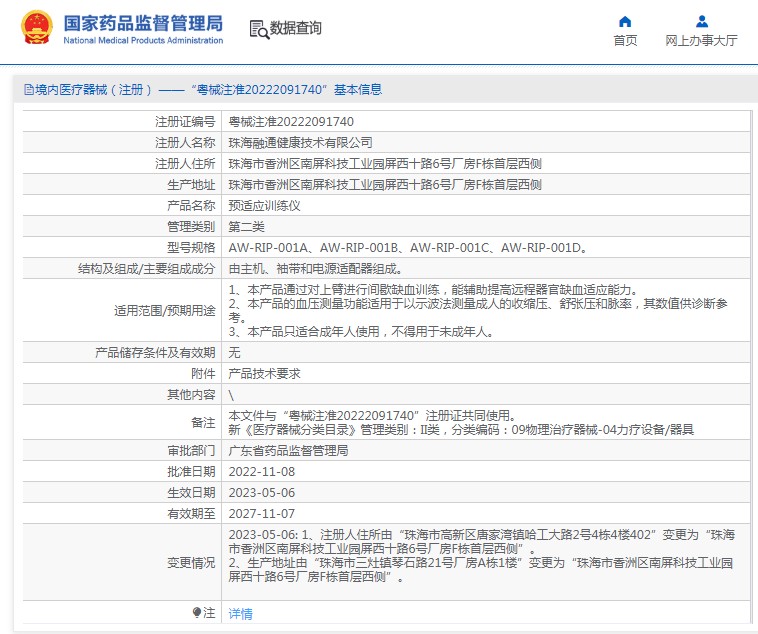
Task: Click effective date 2023-05-06
Action: 262,493
